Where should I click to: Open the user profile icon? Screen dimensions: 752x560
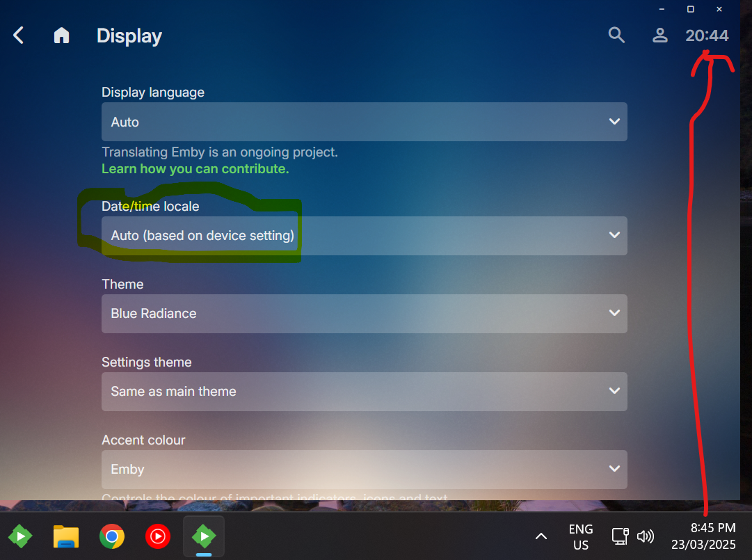click(660, 35)
